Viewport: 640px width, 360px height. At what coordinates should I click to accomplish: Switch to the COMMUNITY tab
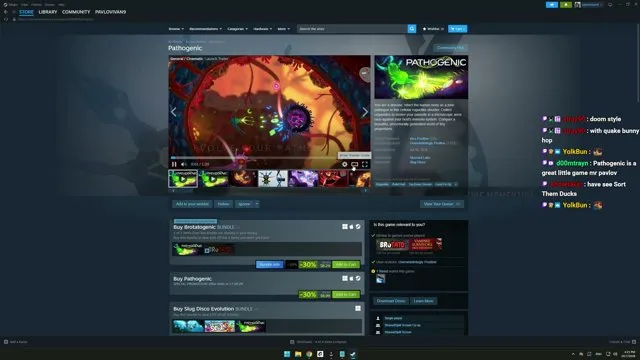[76, 12]
